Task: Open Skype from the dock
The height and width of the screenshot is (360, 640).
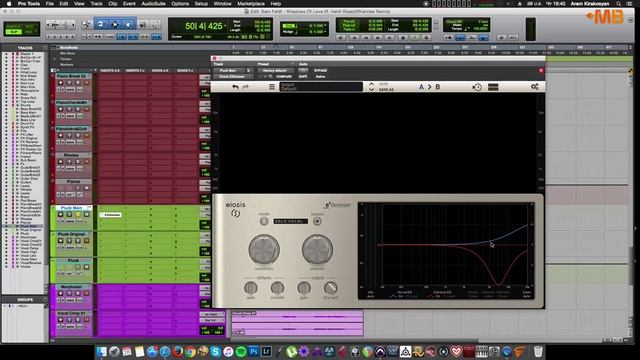Action: point(216,351)
